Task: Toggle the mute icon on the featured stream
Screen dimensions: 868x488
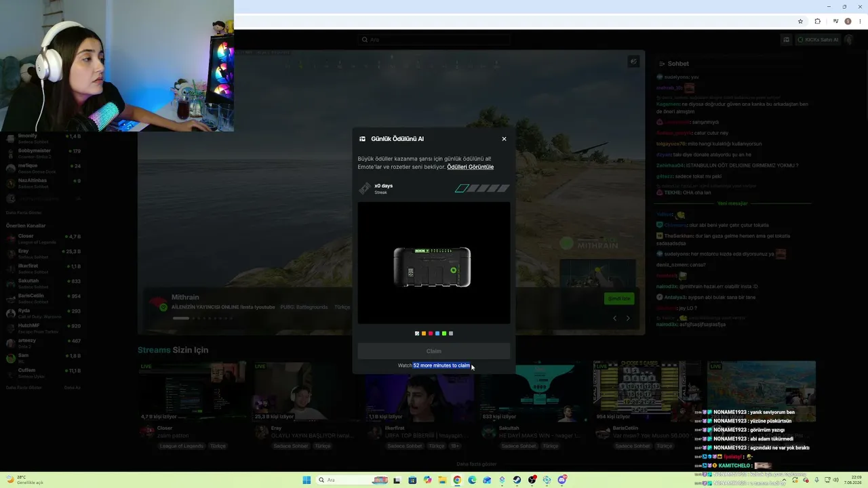Action: (x=633, y=62)
